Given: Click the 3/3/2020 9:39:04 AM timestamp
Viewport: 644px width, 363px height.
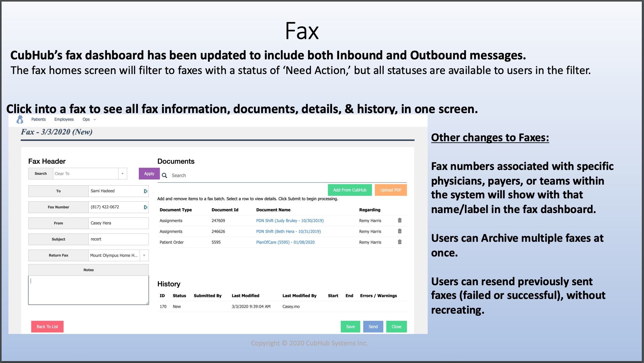Looking at the screenshot, I should [x=251, y=306].
